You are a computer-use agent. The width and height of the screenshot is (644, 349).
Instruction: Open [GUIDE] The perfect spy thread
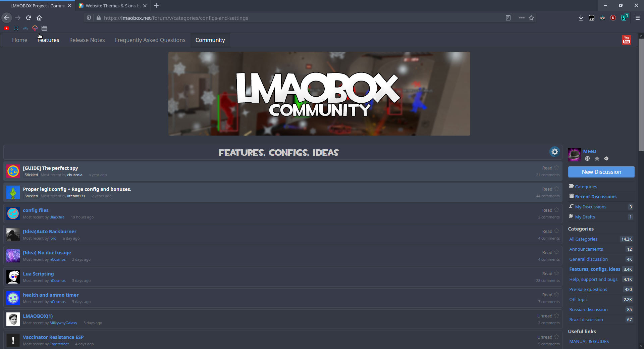pyautogui.click(x=50, y=168)
